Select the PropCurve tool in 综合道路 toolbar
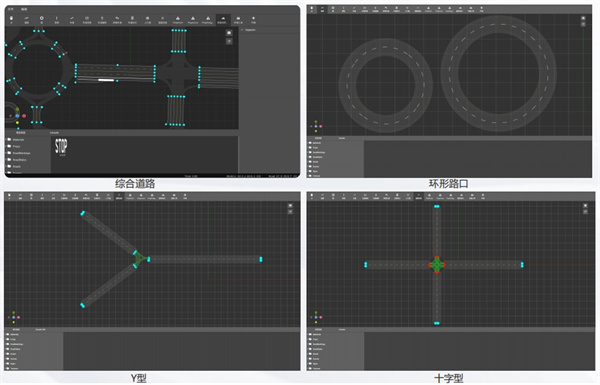 [x=192, y=20]
